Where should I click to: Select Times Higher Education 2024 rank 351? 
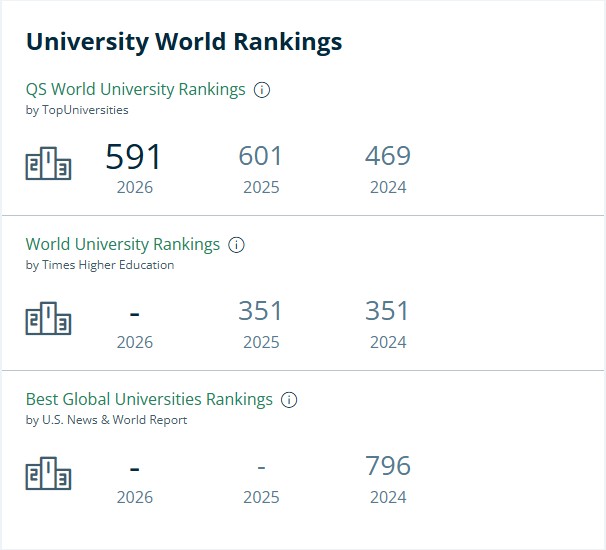coord(387,311)
